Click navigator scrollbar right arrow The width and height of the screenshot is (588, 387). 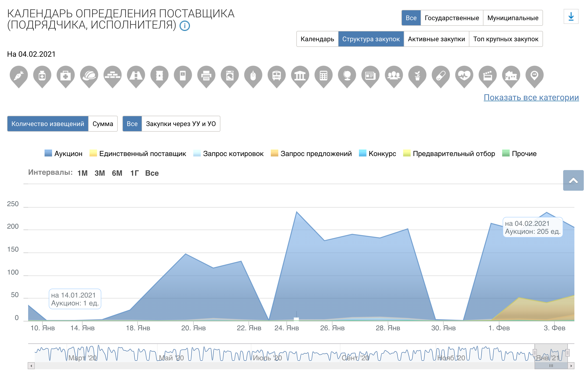tap(571, 366)
